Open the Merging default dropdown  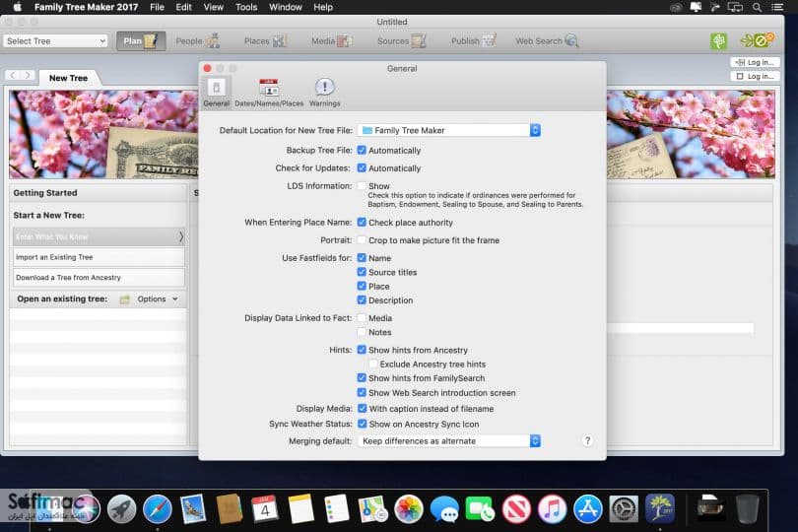(449, 441)
